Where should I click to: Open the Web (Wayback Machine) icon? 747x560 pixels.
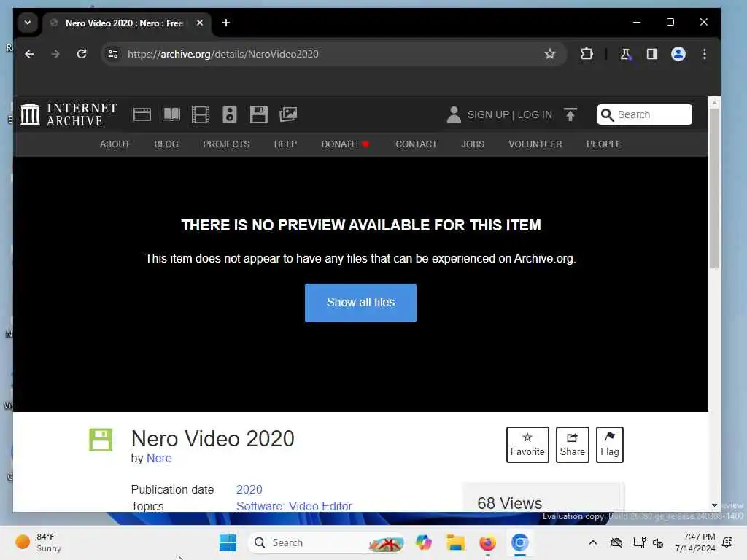142,114
